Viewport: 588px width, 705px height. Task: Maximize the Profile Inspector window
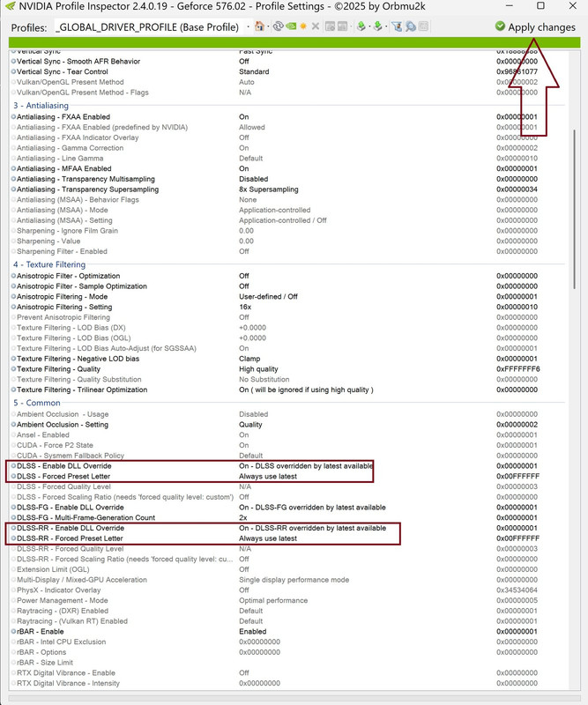540,6
